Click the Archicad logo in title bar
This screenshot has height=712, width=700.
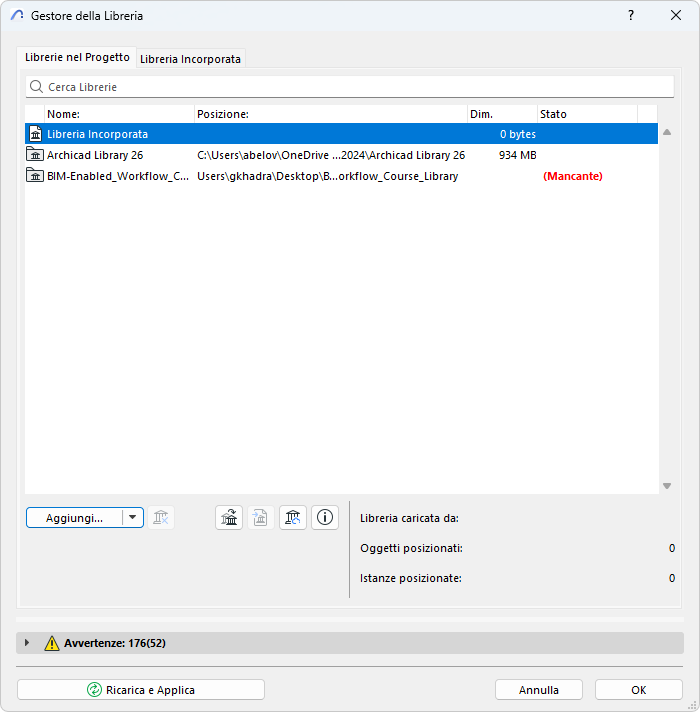pyautogui.click(x=17, y=15)
